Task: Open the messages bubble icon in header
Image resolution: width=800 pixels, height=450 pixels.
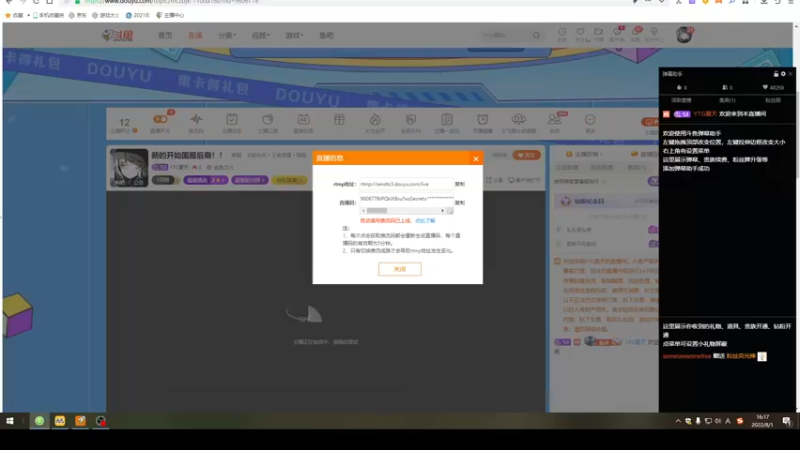Action: coord(636,32)
